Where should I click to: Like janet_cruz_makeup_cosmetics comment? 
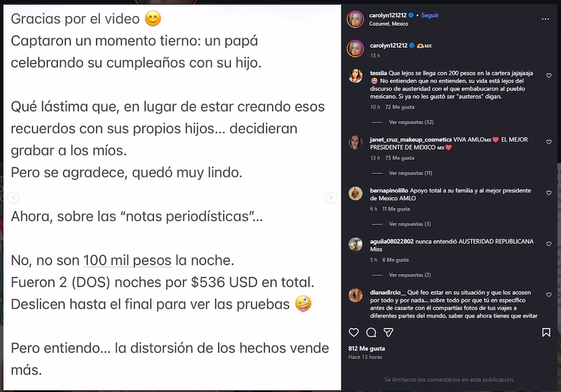(x=549, y=142)
